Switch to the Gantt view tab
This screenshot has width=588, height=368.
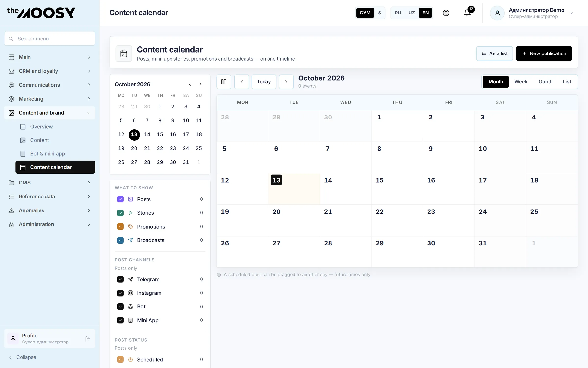tap(545, 82)
